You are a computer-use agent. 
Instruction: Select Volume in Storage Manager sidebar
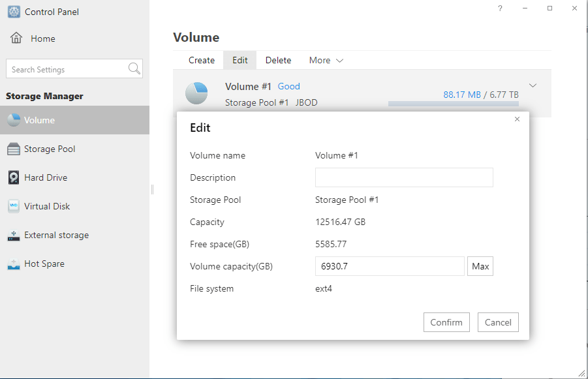39,120
